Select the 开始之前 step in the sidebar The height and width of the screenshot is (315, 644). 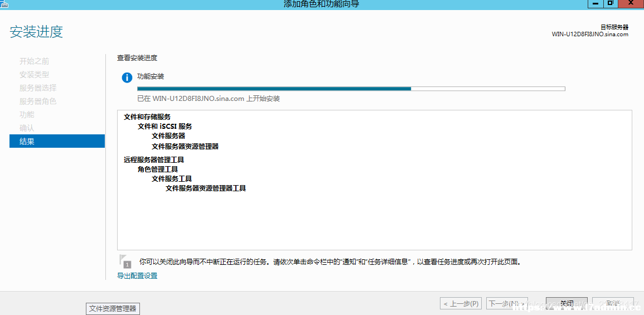[34, 61]
